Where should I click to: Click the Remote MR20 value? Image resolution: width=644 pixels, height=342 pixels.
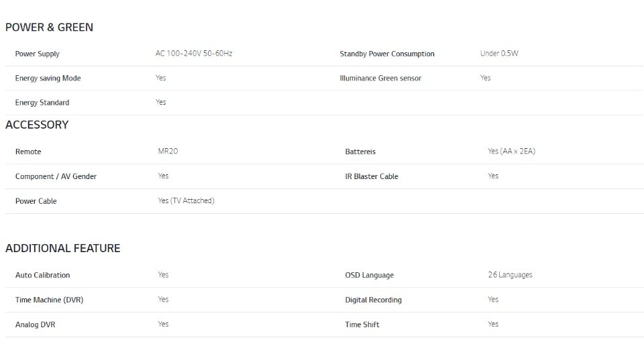click(x=168, y=151)
